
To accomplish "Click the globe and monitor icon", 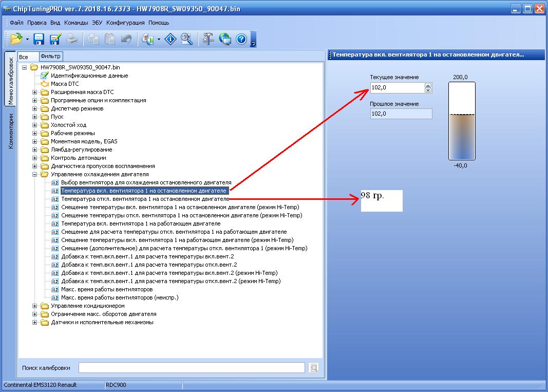I will [225, 39].
